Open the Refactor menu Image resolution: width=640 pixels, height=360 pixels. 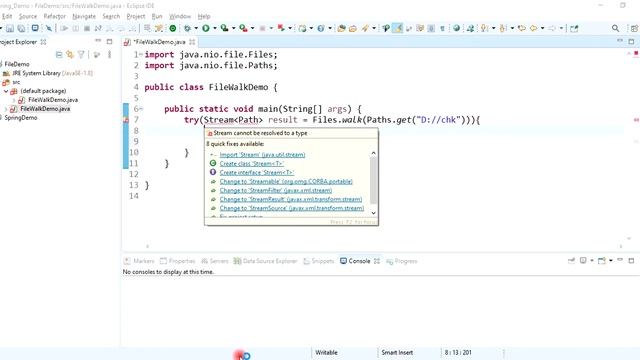(x=55, y=16)
